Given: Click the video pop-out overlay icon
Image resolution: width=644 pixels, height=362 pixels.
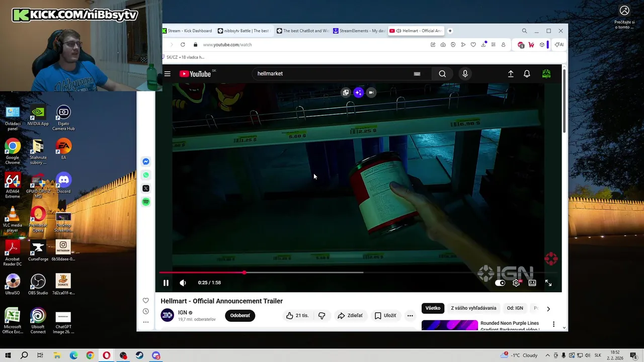Looking at the screenshot, I should [x=346, y=93].
